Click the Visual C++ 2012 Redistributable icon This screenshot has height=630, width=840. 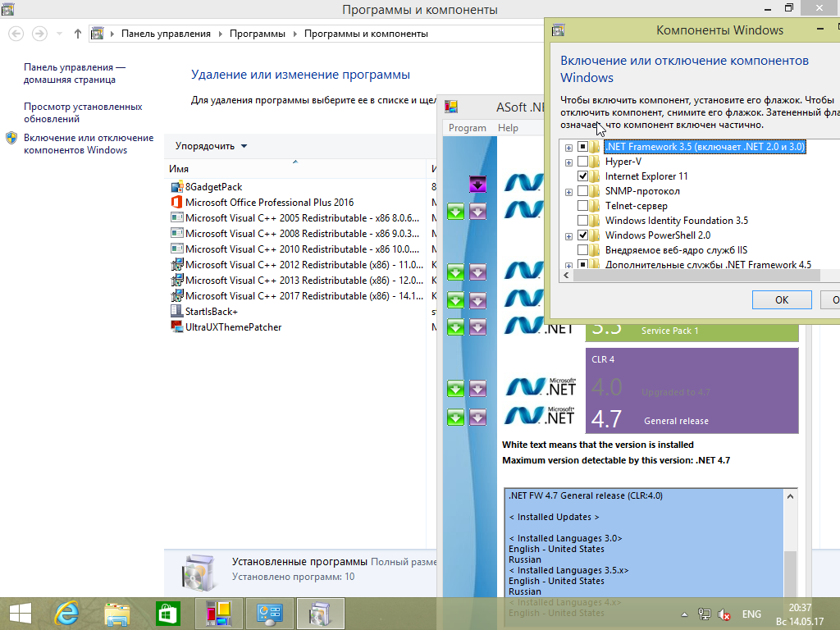177,265
